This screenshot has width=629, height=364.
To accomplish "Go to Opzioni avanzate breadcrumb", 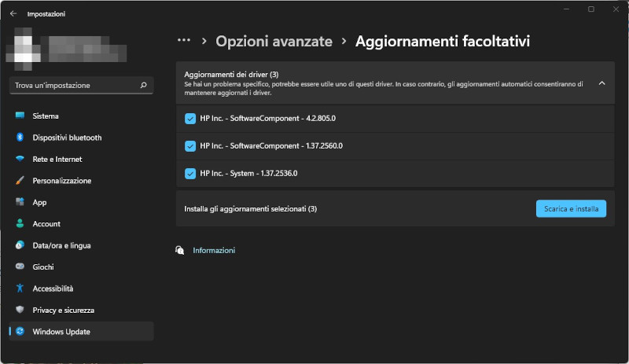I will (274, 41).
